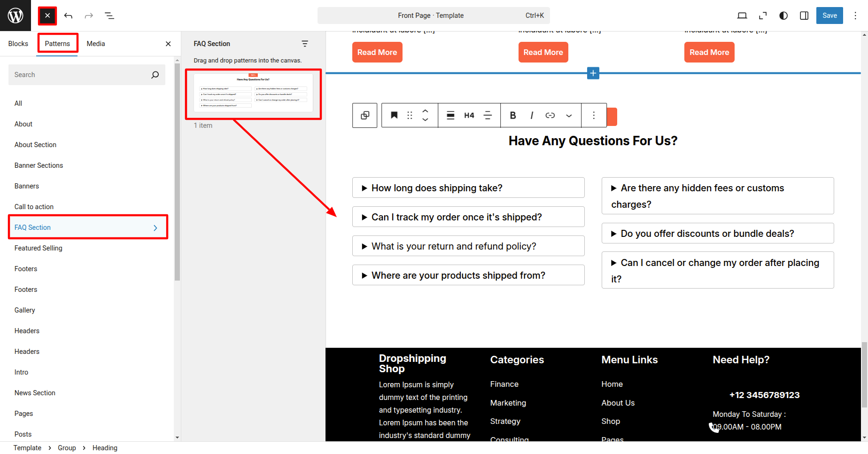868x454 pixels.
Task: Click the WordPress logo icon
Action: click(x=15, y=16)
